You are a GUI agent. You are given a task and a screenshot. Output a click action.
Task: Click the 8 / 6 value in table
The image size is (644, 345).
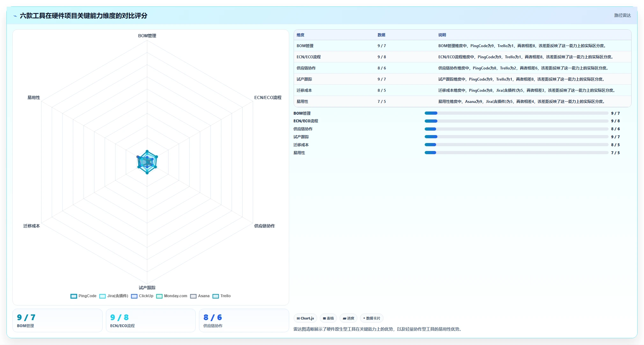pyautogui.click(x=382, y=68)
